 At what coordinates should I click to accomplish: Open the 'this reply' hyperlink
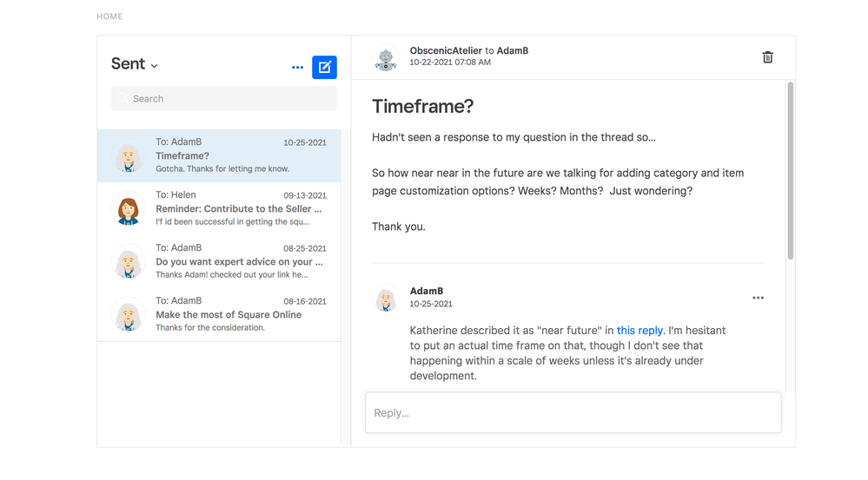[x=639, y=331]
